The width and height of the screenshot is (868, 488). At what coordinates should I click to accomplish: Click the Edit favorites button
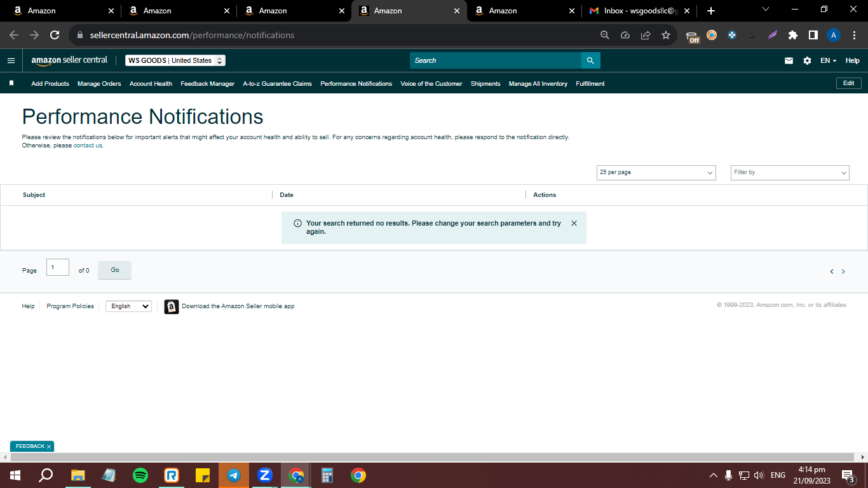pos(848,83)
